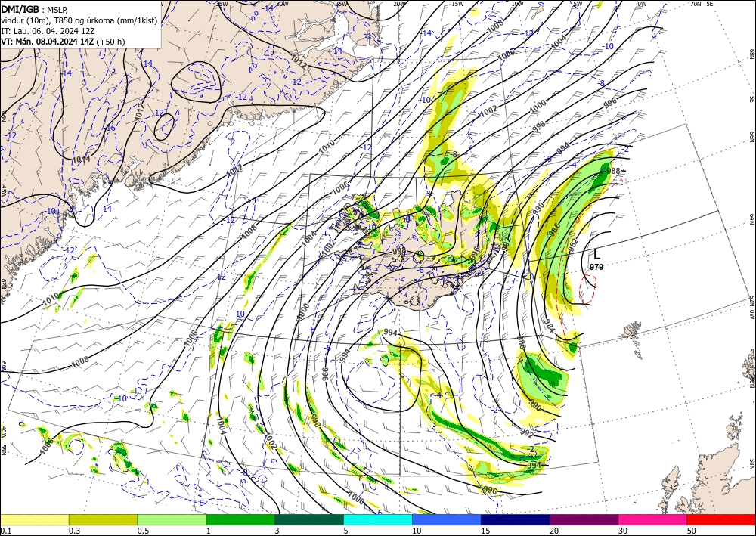Select the green 1–3 legend swatch
This screenshot has width=756, height=536.
click(240, 519)
